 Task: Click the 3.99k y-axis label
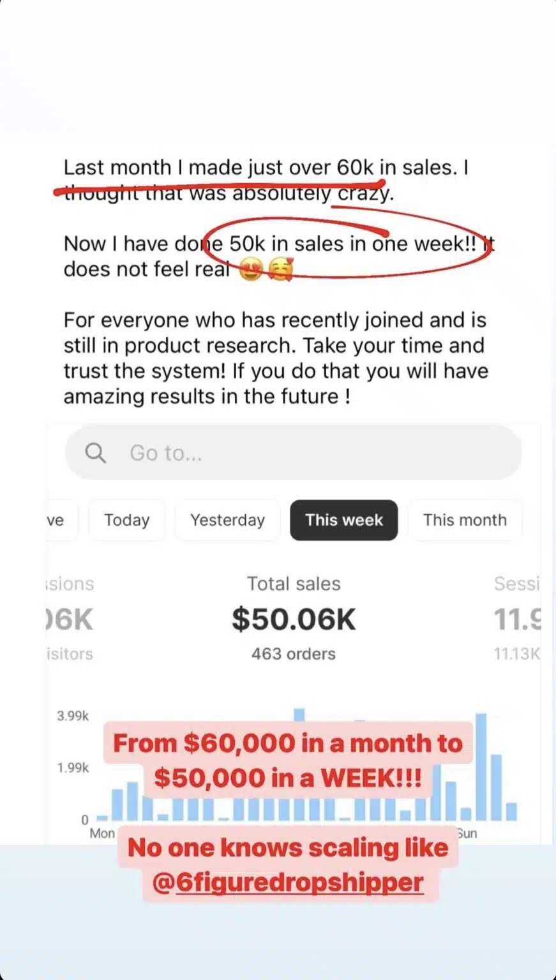click(x=73, y=716)
